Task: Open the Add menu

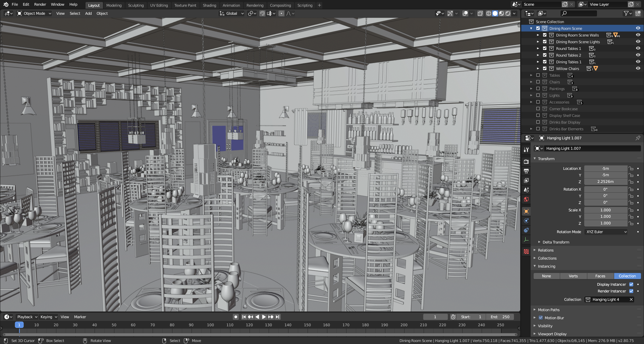Action: (88, 13)
